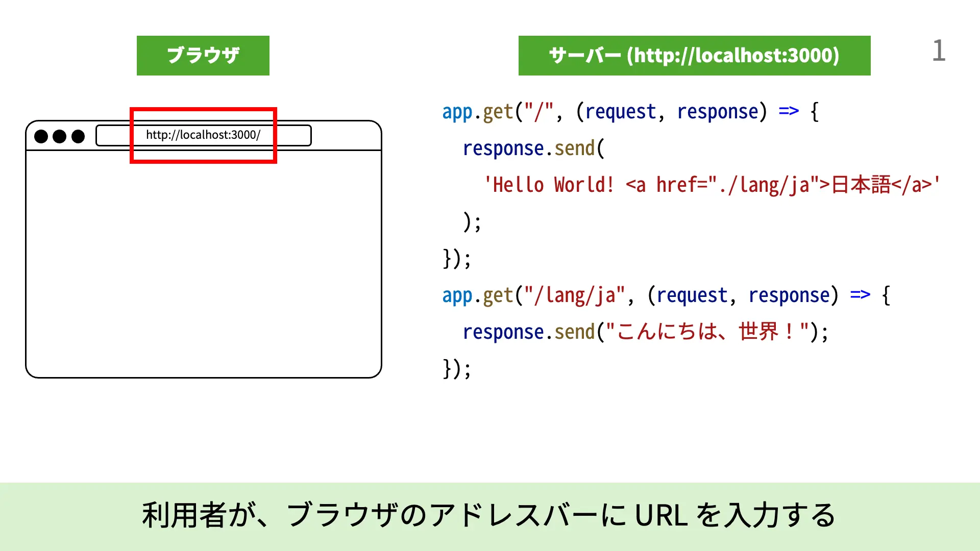The width and height of the screenshot is (980, 551).
Task: Click the second => arrow operator
Action: coord(860,295)
